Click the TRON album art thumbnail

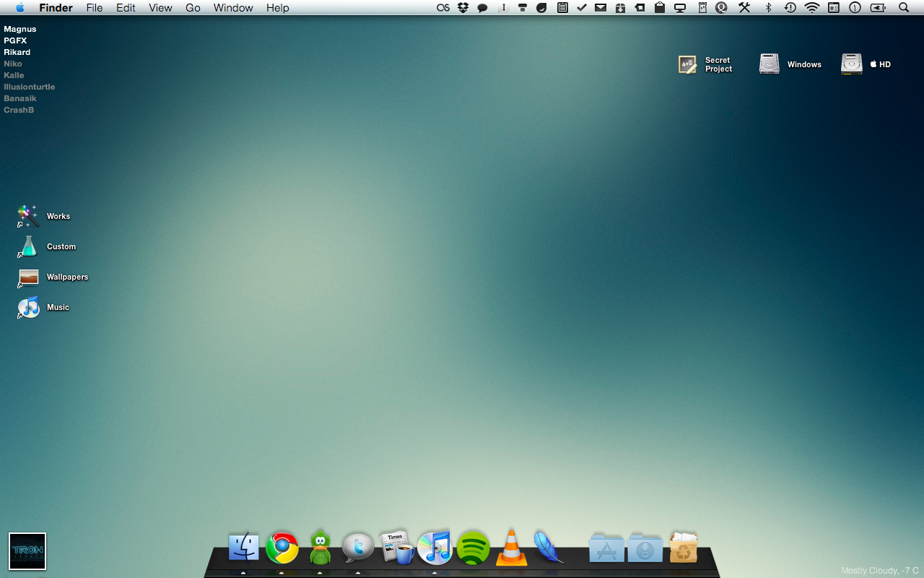coord(27,551)
